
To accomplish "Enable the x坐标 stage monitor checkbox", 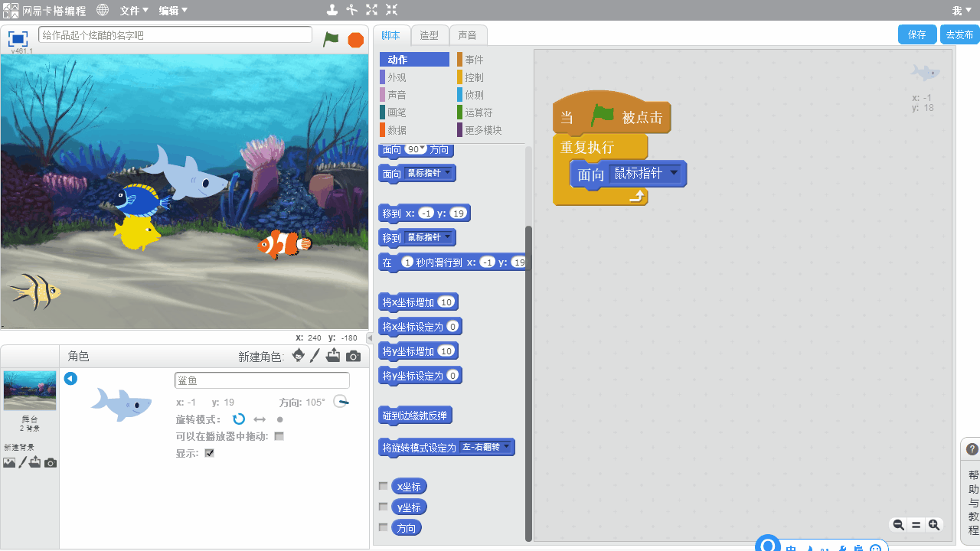I will (384, 486).
